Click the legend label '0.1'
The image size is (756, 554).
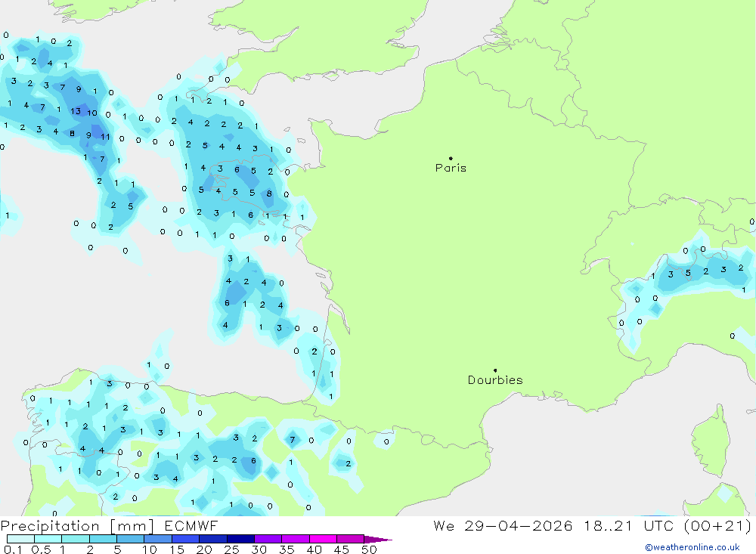point(13,549)
